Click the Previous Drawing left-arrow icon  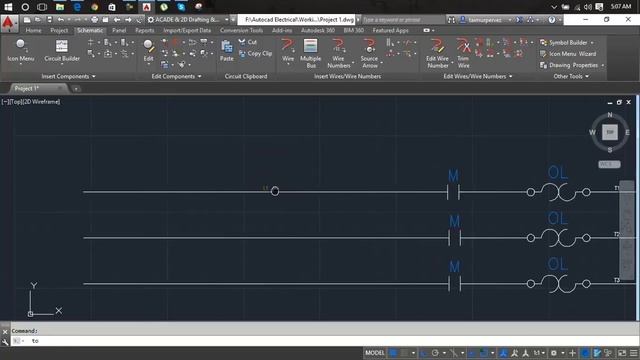coord(117,20)
